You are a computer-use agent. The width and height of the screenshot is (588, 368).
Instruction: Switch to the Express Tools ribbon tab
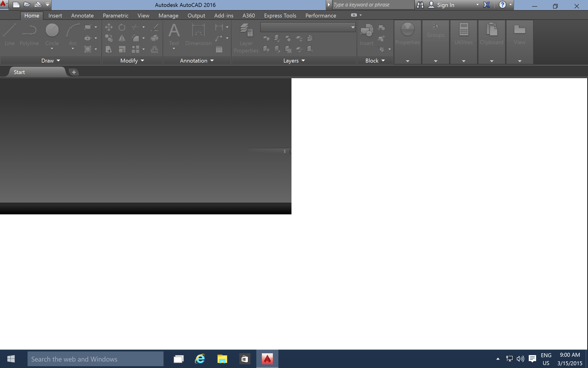(280, 16)
